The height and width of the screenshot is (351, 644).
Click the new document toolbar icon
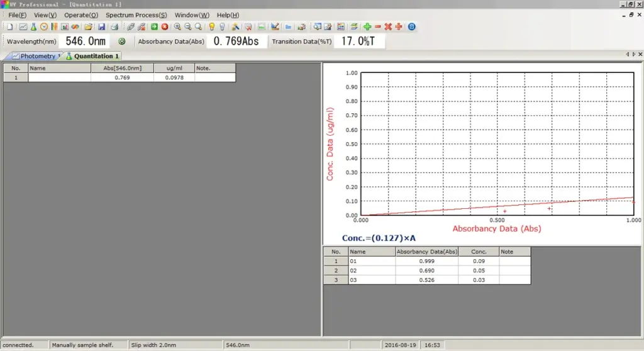[x=10, y=26]
